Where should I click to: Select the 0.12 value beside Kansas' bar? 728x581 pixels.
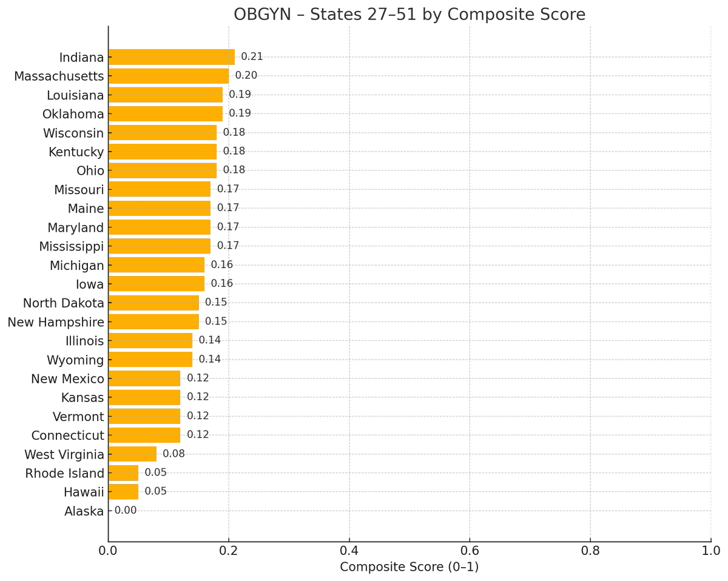(x=198, y=397)
